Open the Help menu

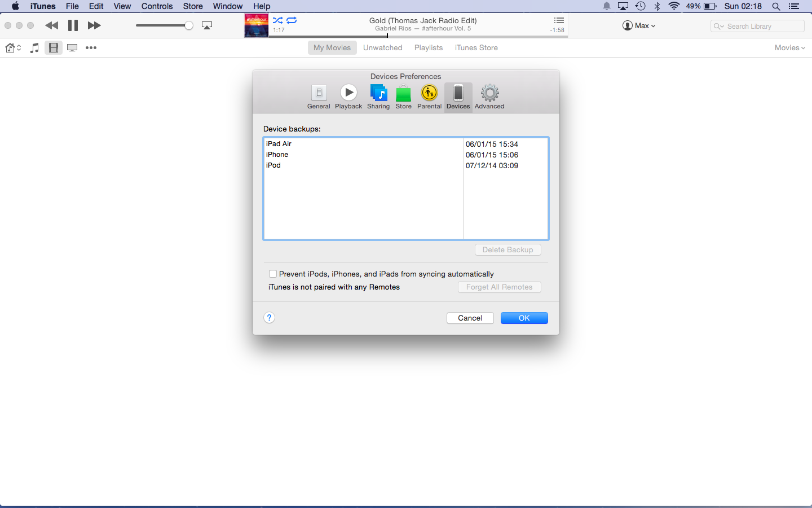point(262,6)
